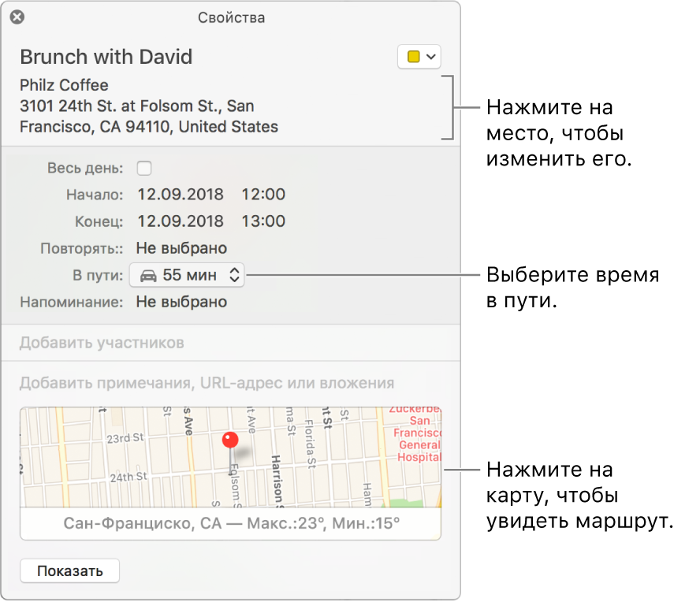Image resolution: width=700 pixels, height=602 pixels.
Task: Click the red map pin
Action: (x=230, y=441)
